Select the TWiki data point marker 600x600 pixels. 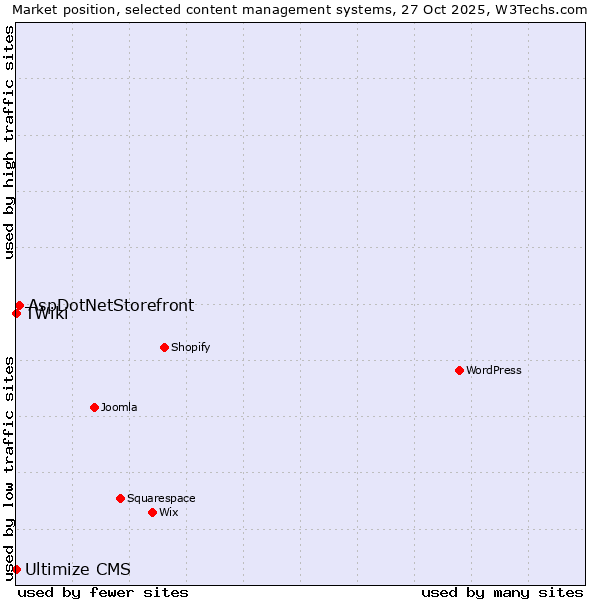tap(16, 314)
